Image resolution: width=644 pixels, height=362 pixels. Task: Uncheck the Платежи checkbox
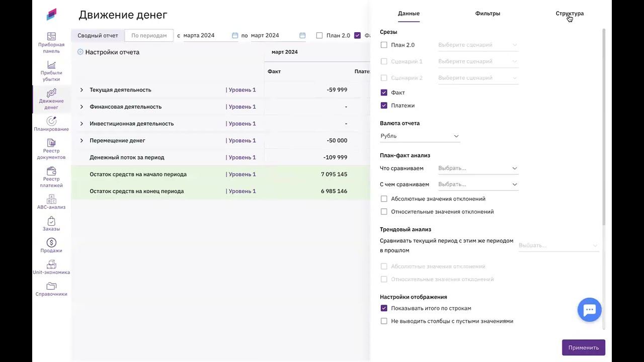[x=384, y=106]
